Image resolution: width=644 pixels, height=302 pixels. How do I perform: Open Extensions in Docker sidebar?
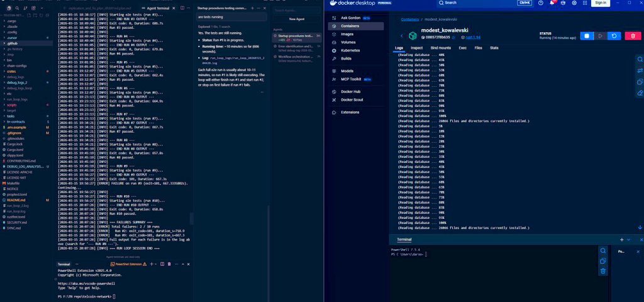[356, 112]
